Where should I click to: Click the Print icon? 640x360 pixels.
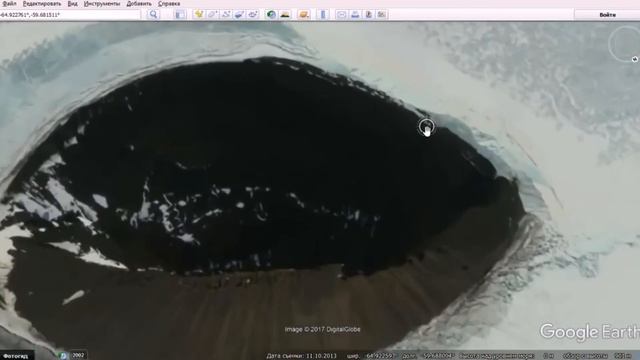click(x=355, y=15)
